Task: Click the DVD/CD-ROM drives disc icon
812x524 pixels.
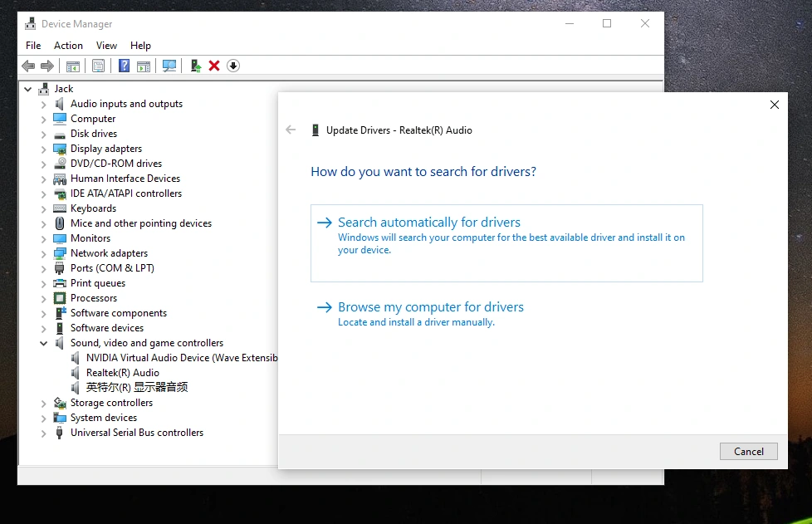Action: [x=60, y=163]
